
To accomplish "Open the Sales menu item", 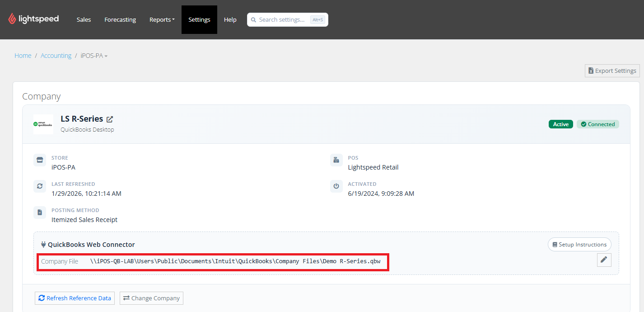I will (x=84, y=19).
